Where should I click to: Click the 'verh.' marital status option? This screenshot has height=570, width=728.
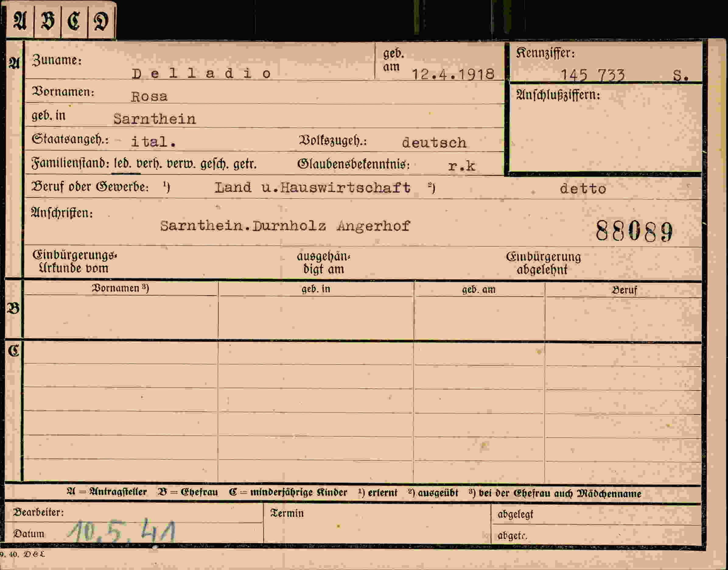[x=150, y=164]
